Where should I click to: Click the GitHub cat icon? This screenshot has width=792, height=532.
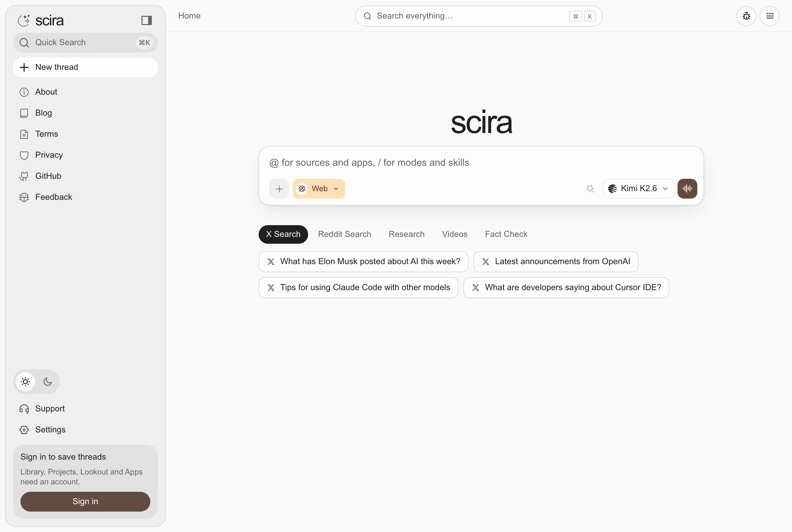[x=24, y=176]
